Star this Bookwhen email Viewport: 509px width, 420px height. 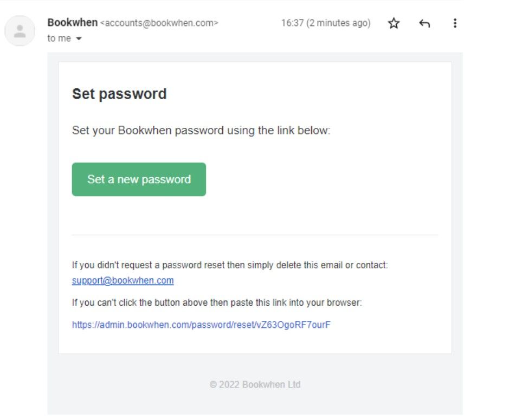pyautogui.click(x=394, y=23)
